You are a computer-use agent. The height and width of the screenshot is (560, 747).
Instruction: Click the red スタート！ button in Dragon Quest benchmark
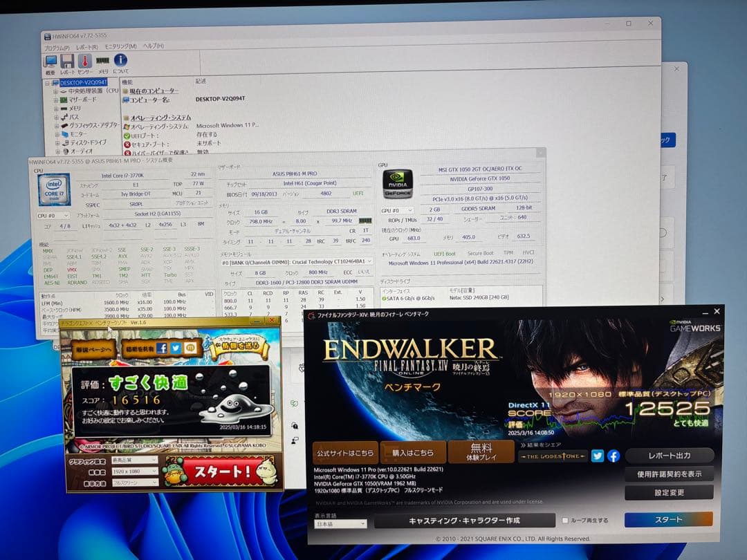click(220, 472)
